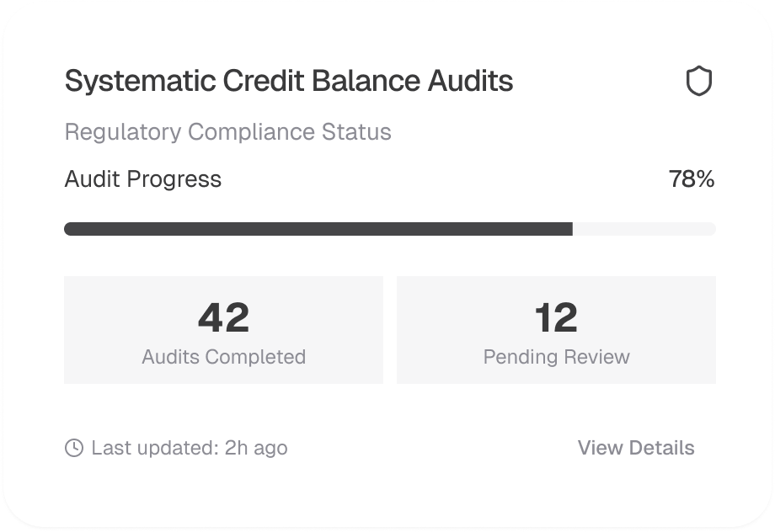Screen dimensions: 775x532
Task: Click the Pending Review label
Action: tap(556, 357)
